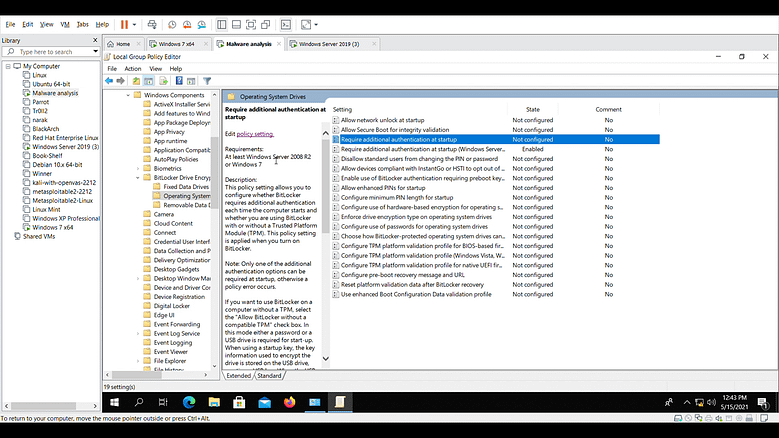Select the Extended view tab
Image resolution: width=779 pixels, height=438 pixels.
pyautogui.click(x=238, y=376)
